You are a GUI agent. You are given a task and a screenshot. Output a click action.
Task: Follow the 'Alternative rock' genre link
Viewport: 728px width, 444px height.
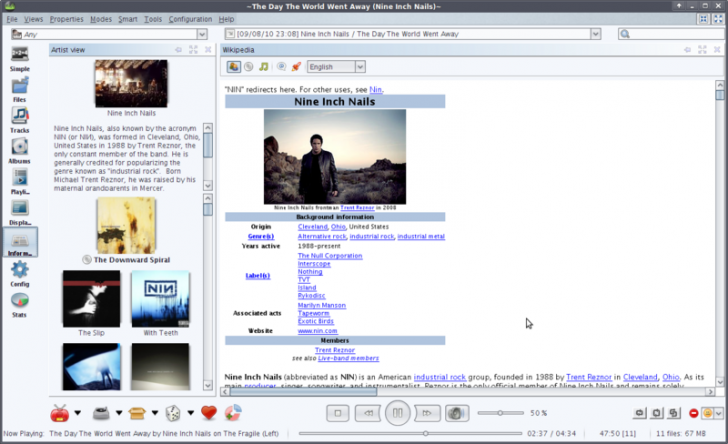(322, 236)
